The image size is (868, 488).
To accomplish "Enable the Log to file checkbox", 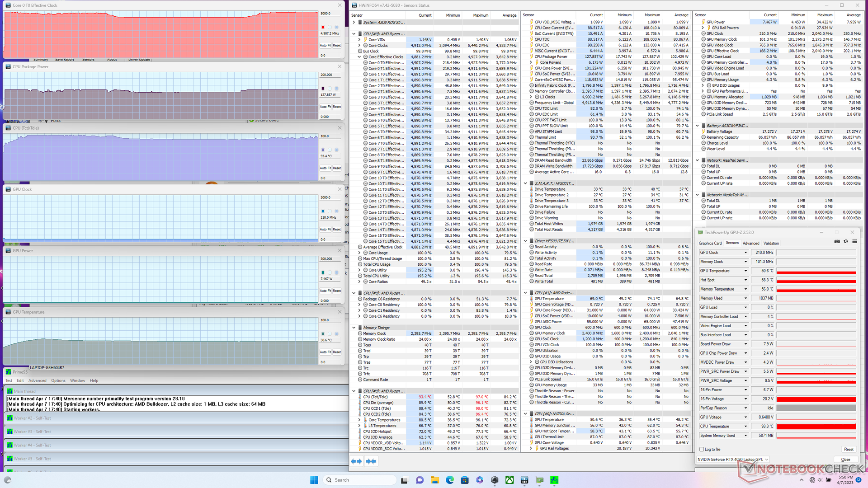I will point(702,449).
